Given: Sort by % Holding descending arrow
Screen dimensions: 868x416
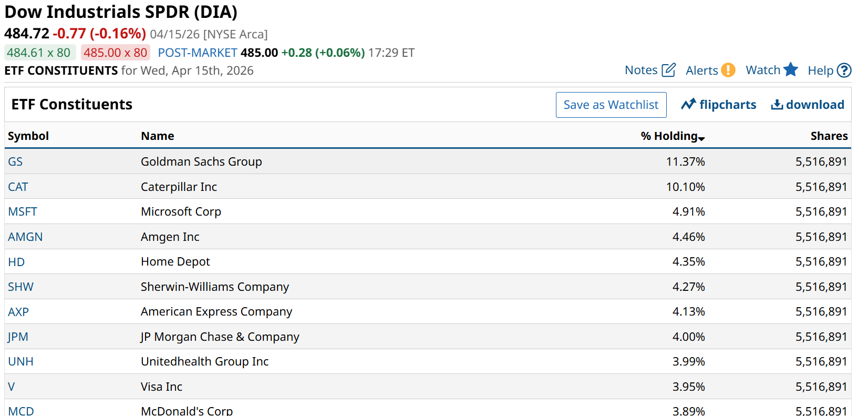Looking at the screenshot, I should [x=701, y=138].
